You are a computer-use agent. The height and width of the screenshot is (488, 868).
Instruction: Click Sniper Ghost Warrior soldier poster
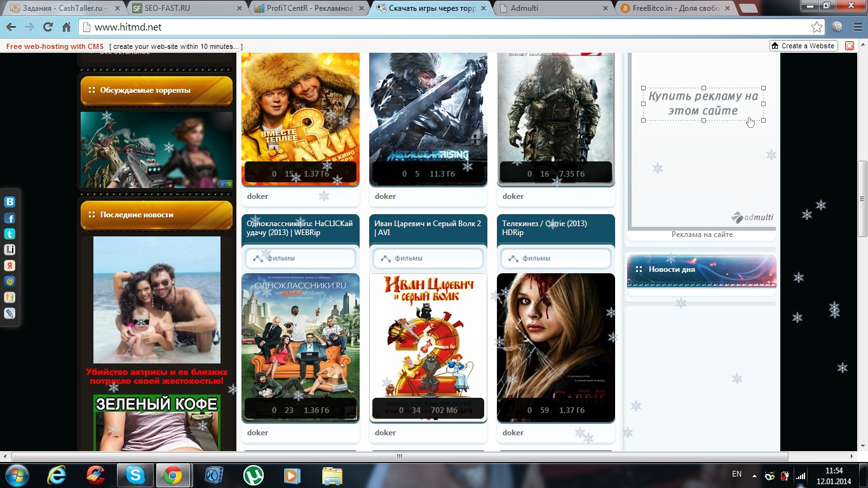(556, 119)
